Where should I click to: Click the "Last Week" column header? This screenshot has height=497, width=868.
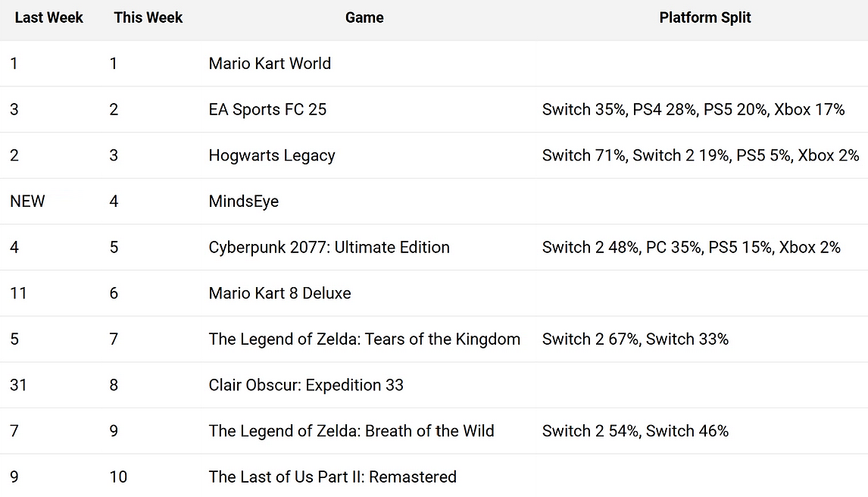[x=49, y=17]
